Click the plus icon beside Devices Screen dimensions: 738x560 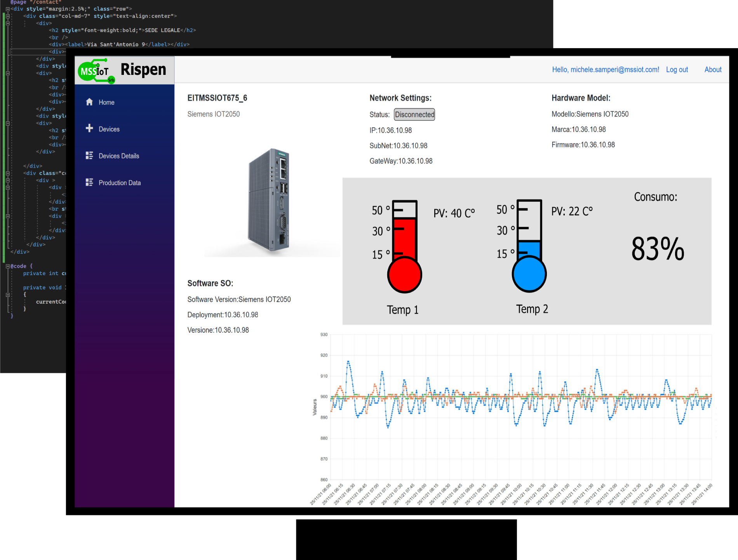click(x=89, y=128)
